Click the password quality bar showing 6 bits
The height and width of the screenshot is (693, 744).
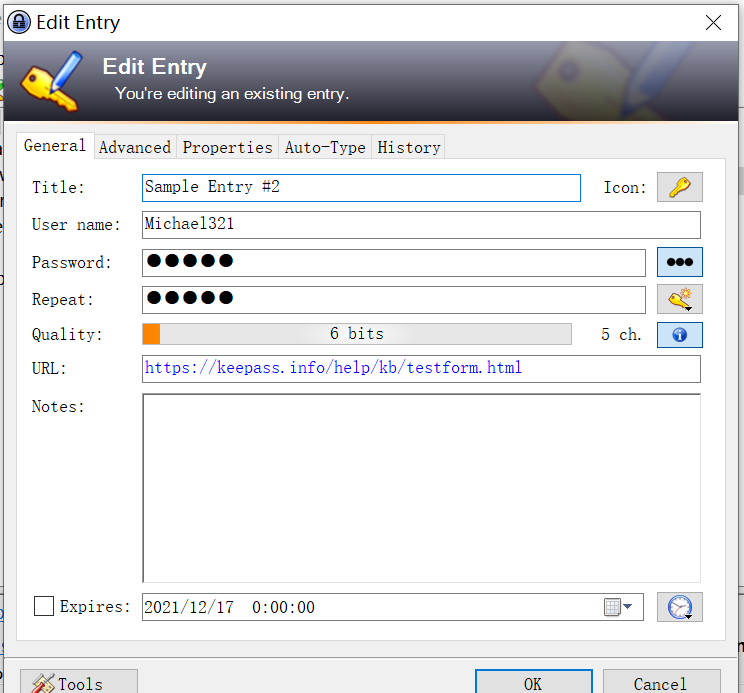pos(357,334)
